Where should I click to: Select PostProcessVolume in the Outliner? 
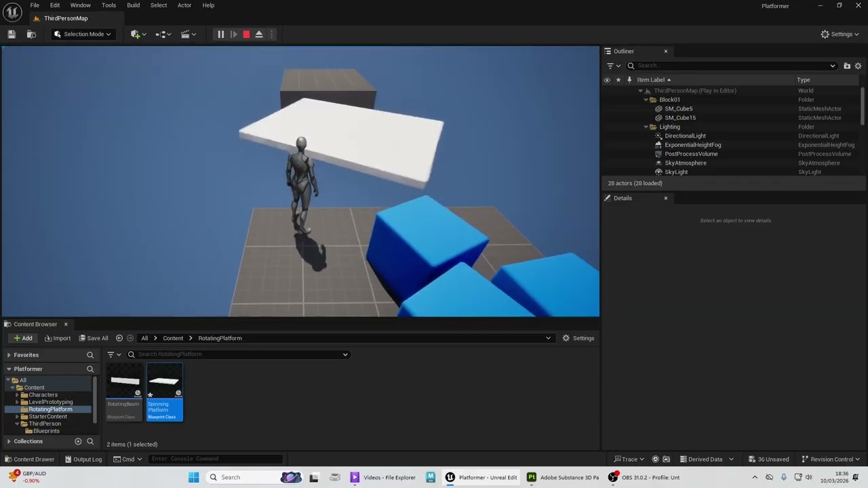click(x=691, y=154)
